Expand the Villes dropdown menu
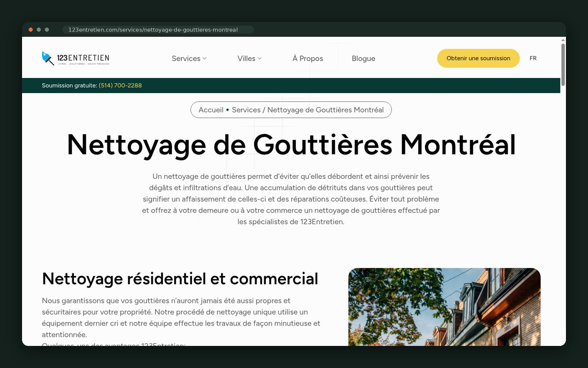 pos(250,59)
